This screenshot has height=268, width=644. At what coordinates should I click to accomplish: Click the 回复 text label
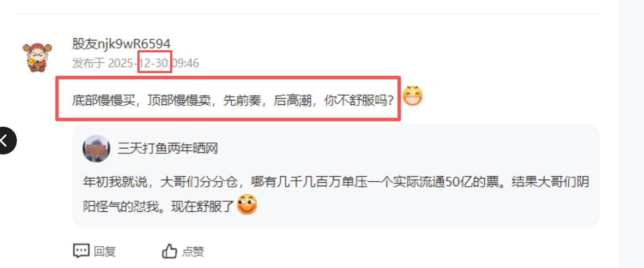105,252
